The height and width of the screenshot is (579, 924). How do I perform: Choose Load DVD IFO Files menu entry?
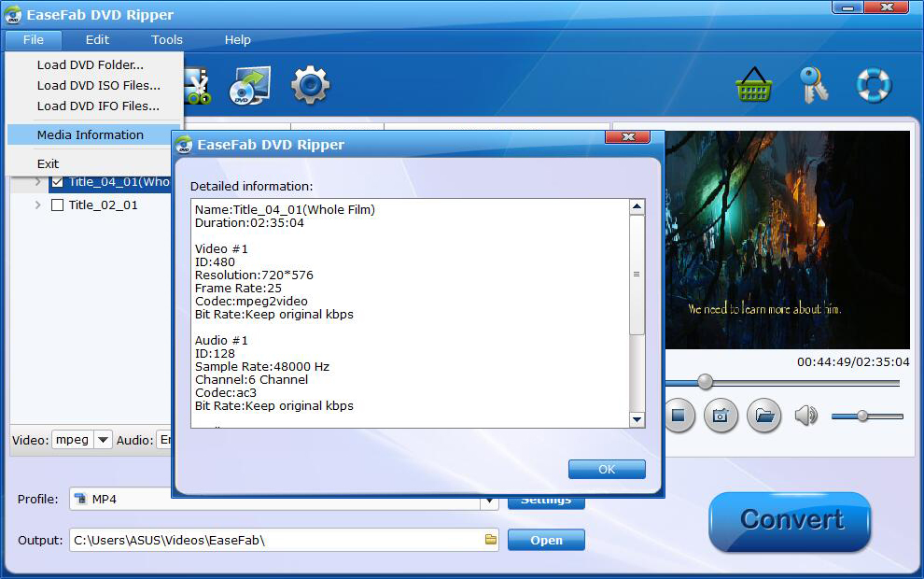coord(94,106)
